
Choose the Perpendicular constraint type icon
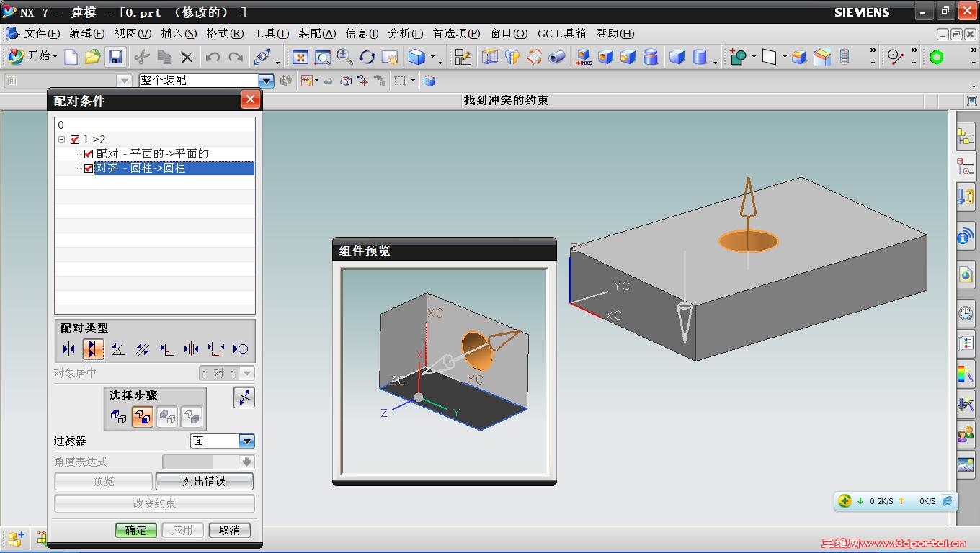tap(166, 349)
